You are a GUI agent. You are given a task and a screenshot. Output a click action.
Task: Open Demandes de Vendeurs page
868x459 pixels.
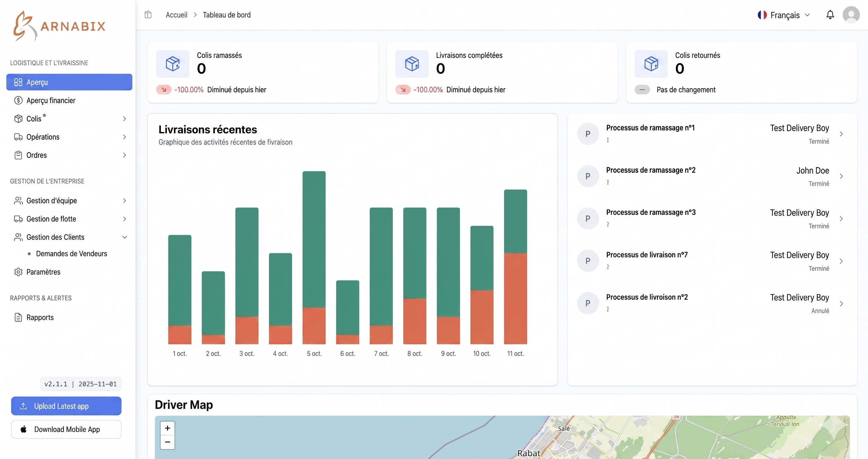[71, 254]
